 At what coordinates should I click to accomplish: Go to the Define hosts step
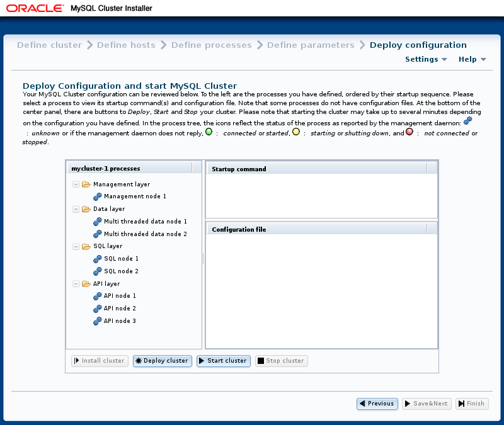[127, 45]
